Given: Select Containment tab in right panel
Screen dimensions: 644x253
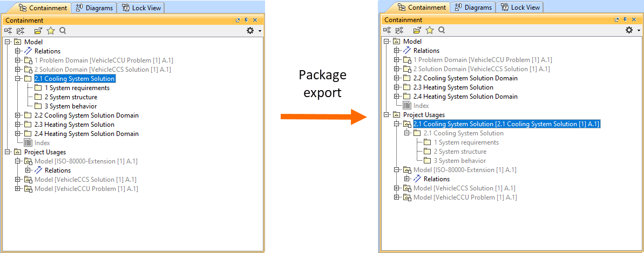Looking at the screenshot, I should (x=422, y=8).
